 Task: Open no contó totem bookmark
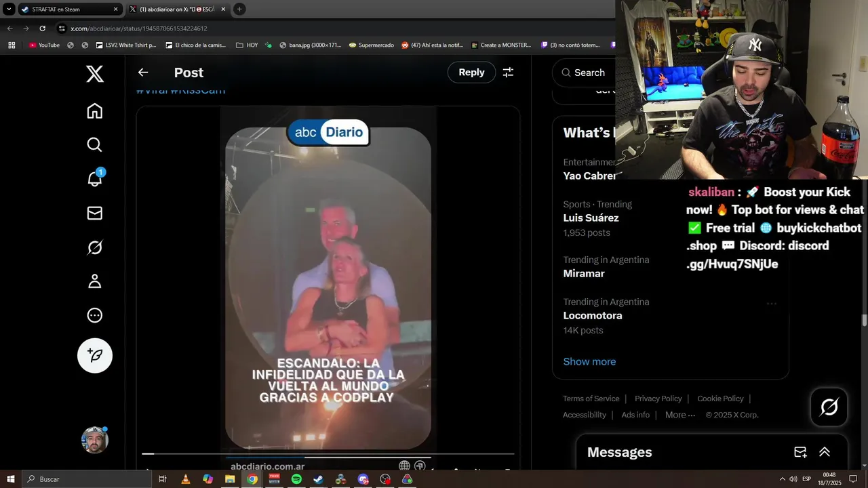pyautogui.click(x=570, y=45)
